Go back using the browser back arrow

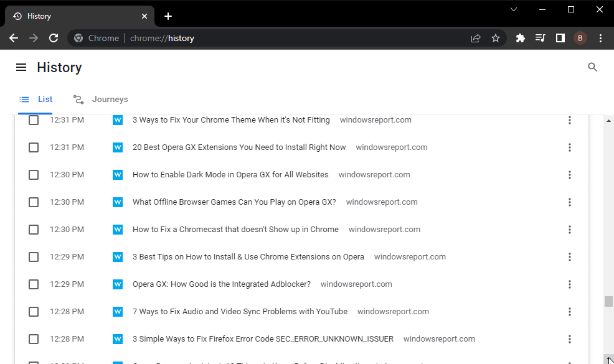click(x=14, y=38)
